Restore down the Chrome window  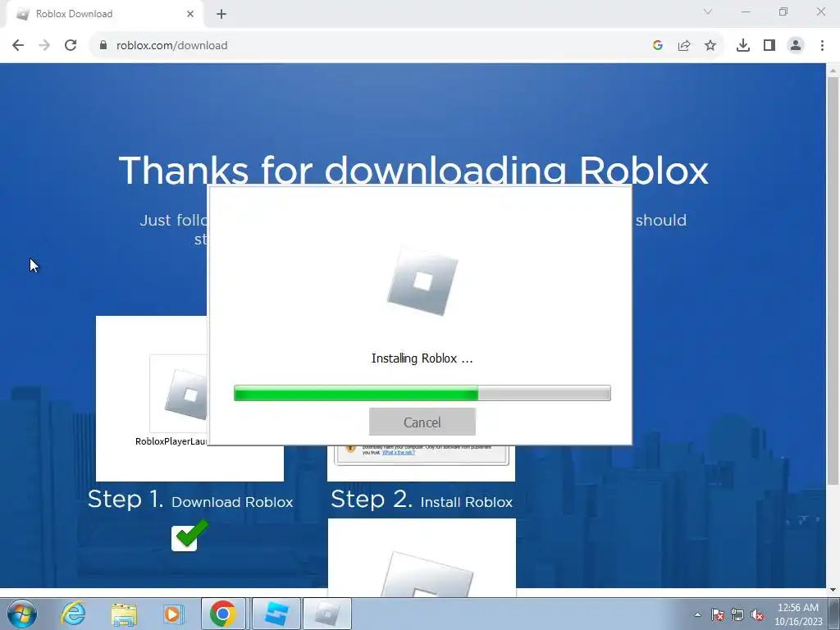tap(783, 11)
